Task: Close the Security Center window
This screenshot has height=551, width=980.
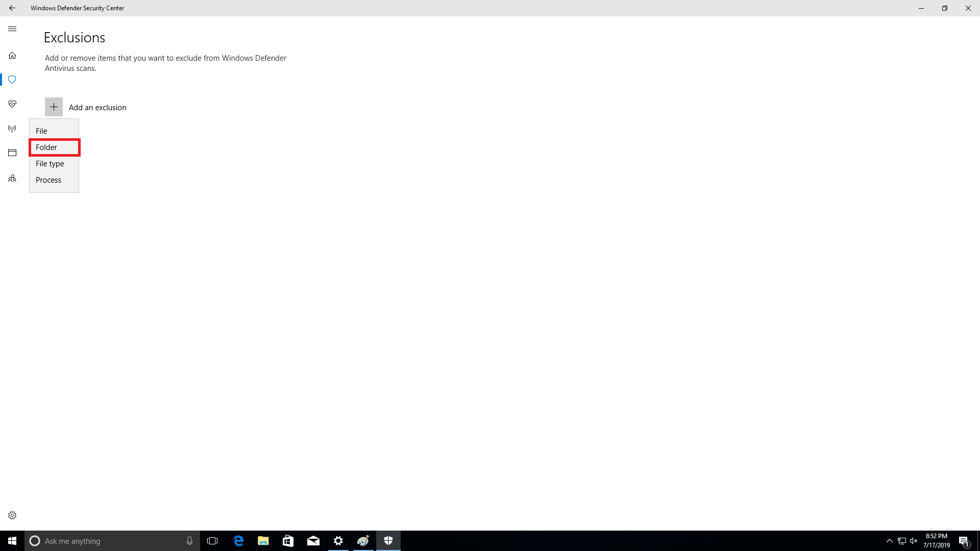Action: coord(968,8)
